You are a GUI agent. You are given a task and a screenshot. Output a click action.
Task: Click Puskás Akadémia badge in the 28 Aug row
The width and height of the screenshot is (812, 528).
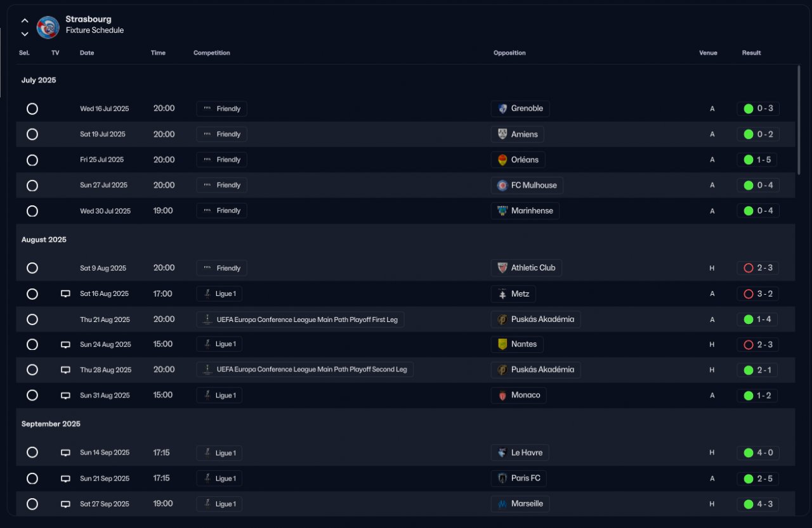tap(502, 370)
